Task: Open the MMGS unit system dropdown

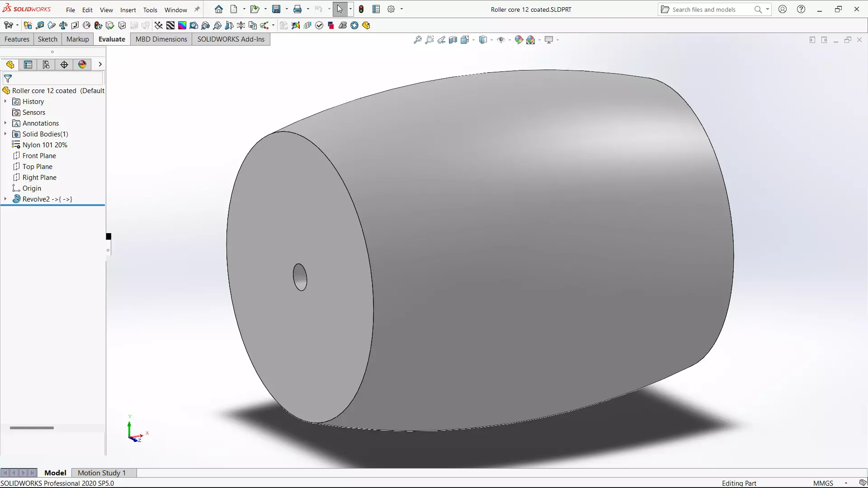Action: tap(846, 483)
